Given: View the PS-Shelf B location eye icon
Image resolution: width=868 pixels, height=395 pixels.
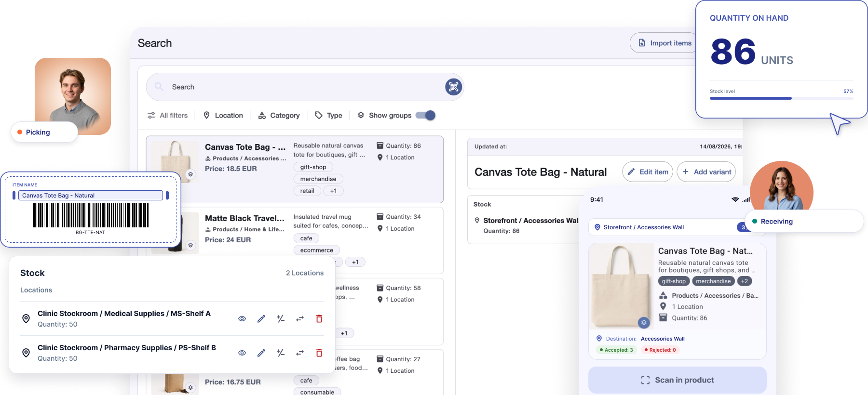Looking at the screenshot, I should [242, 353].
